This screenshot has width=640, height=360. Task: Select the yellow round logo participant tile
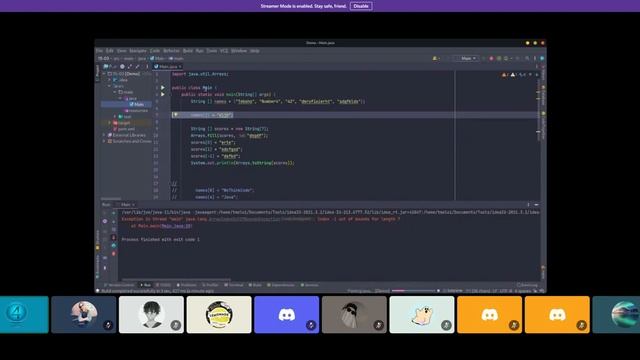tap(219, 315)
